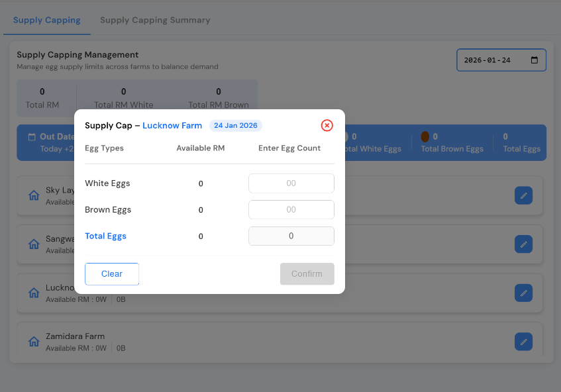Open the calendar picker icon in date field
This screenshot has height=392, width=561.
point(535,60)
